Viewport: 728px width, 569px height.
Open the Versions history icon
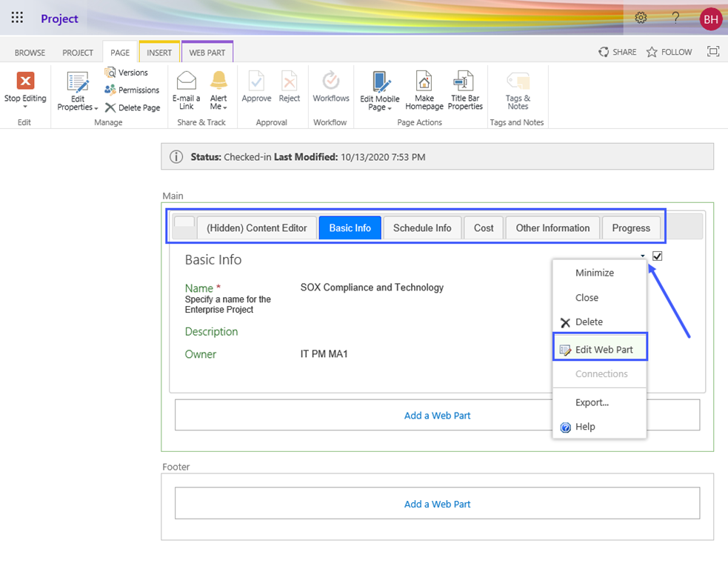(110, 73)
